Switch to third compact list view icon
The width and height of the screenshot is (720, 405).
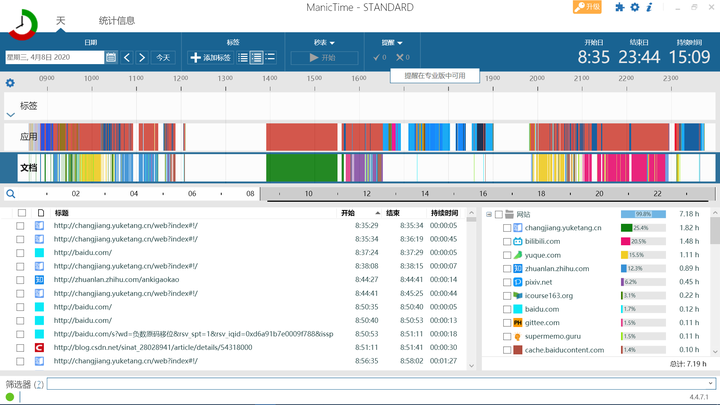pos(270,57)
